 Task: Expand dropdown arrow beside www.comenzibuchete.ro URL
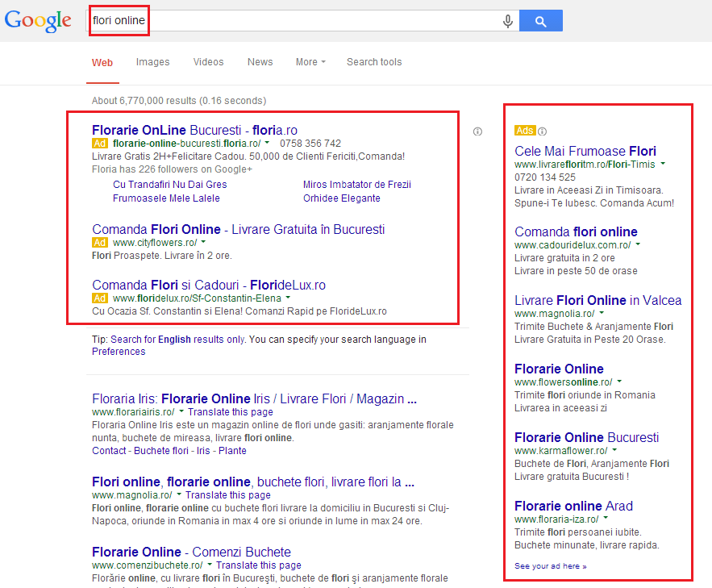[x=210, y=565]
